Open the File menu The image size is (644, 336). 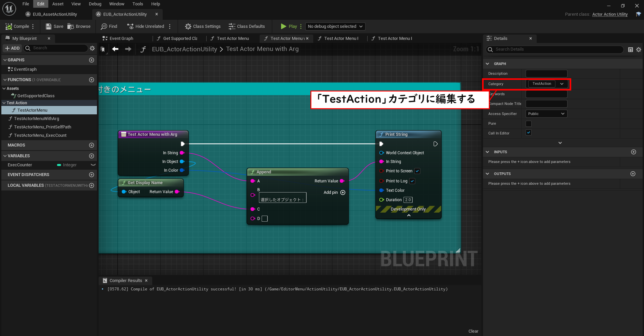click(26, 4)
